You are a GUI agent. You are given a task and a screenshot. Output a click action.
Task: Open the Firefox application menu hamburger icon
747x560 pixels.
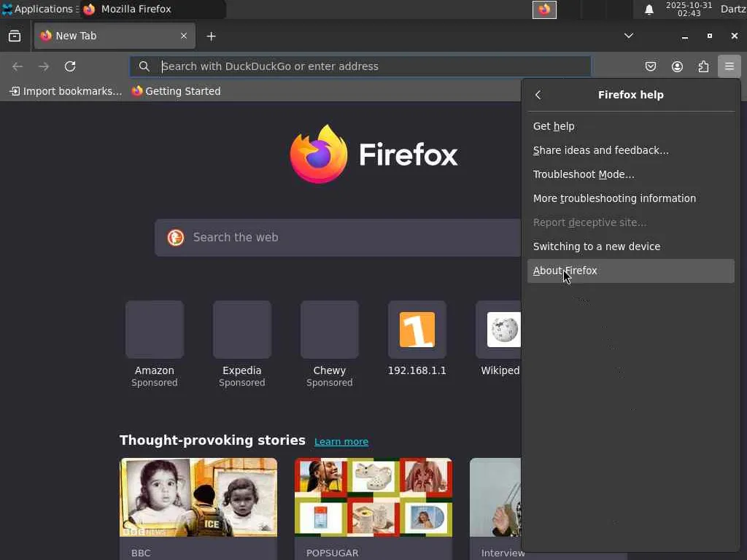point(729,66)
